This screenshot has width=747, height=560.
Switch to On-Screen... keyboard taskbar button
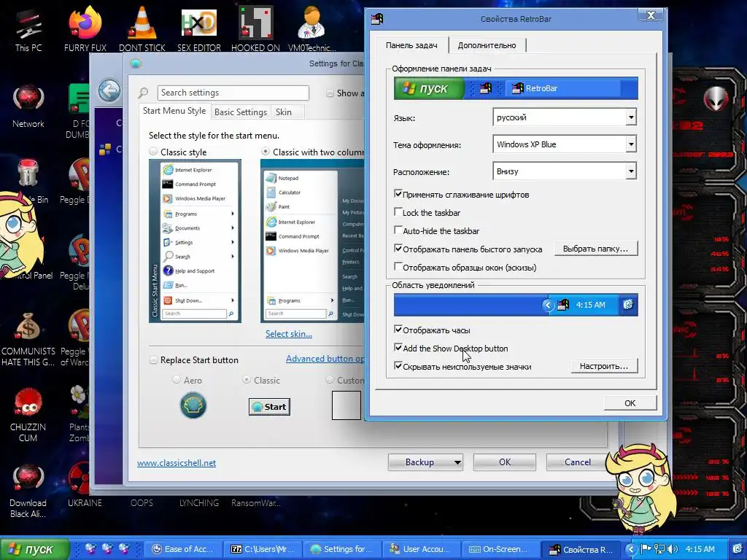click(501, 549)
